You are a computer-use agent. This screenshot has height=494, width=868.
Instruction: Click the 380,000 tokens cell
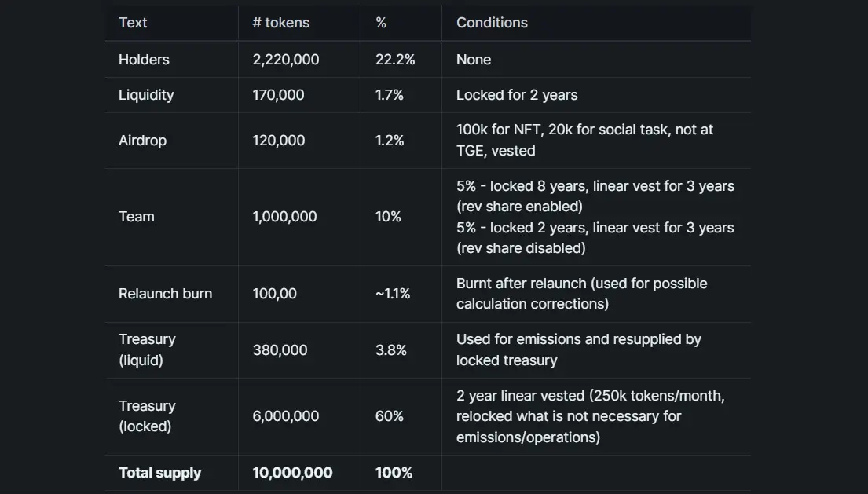(x=280, y=350)
